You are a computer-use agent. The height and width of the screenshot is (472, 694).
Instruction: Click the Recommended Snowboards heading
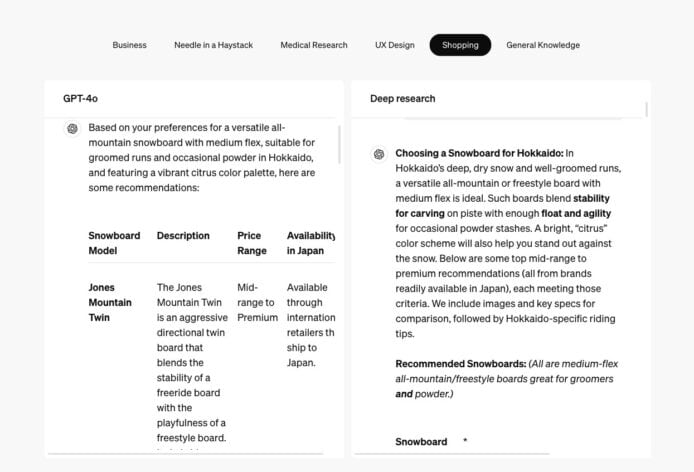pos(460,364)
